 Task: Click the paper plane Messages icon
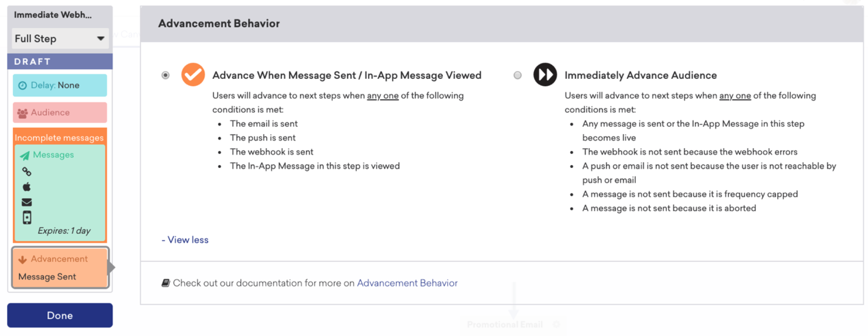tap(24, 156)
